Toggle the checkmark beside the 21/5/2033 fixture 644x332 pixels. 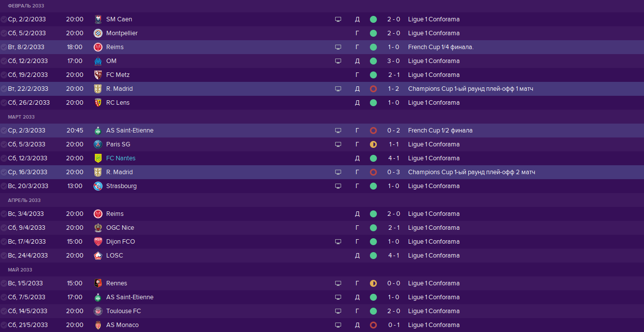[x=4, y=325]
